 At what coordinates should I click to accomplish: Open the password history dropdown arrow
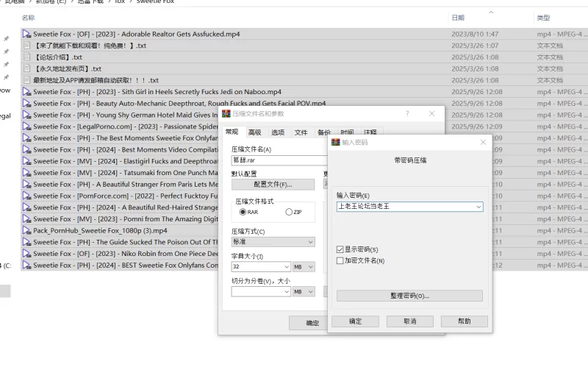(478, 207)
